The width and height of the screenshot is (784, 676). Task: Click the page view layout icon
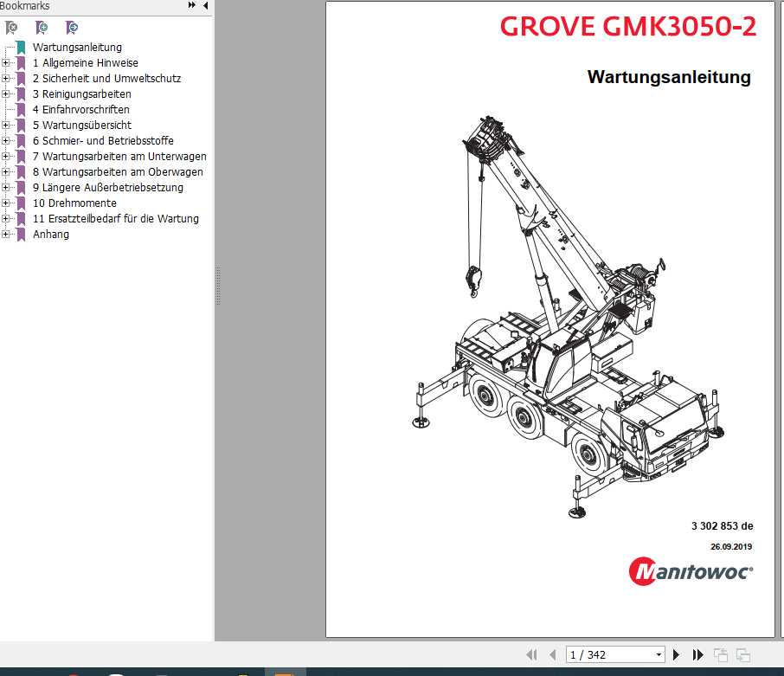(719, 654)
